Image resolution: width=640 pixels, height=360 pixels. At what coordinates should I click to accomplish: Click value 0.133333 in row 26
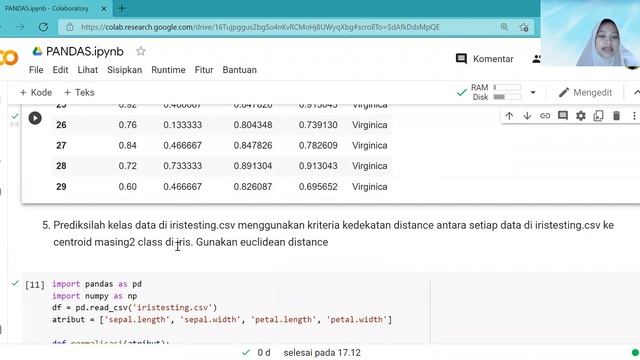[182, 125]
